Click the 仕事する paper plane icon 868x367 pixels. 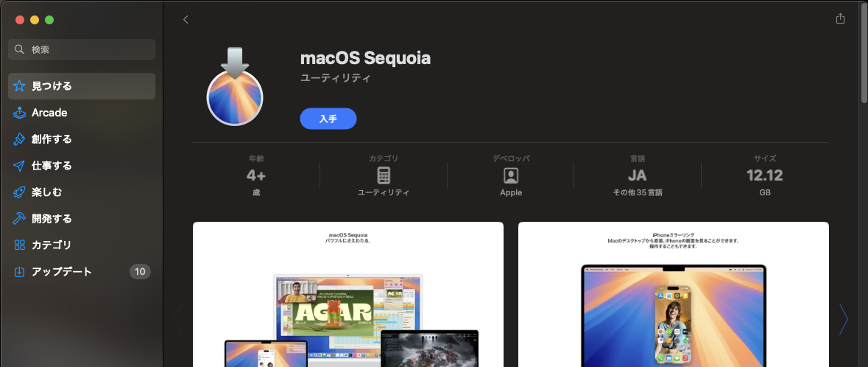(19, 166)
